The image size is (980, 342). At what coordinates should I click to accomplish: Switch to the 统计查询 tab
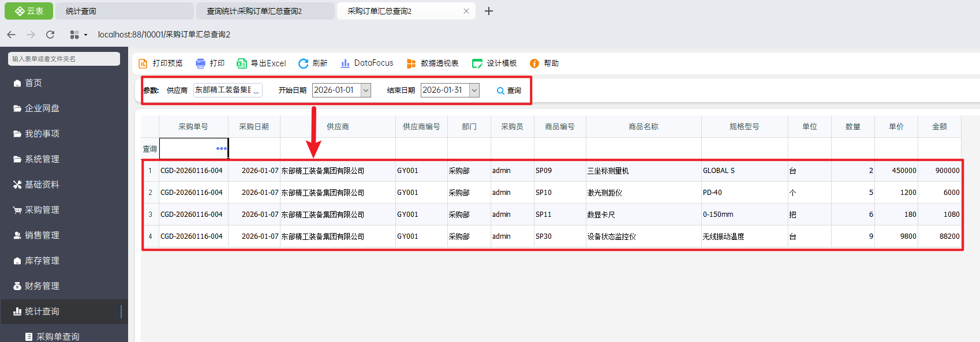(124, 11)
